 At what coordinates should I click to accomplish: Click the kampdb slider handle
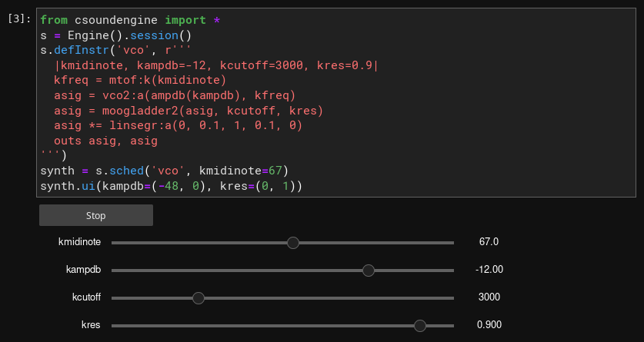pos(369,271)
